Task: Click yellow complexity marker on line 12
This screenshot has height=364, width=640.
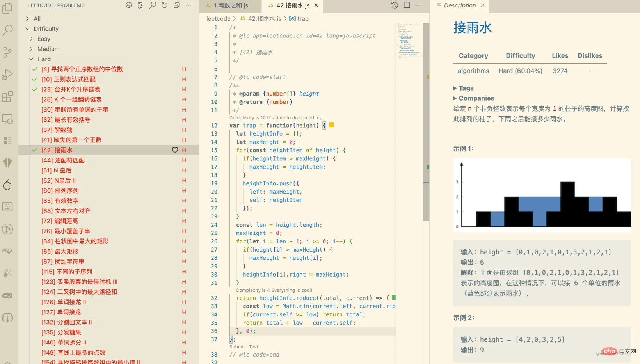Action: coord(331,125)
